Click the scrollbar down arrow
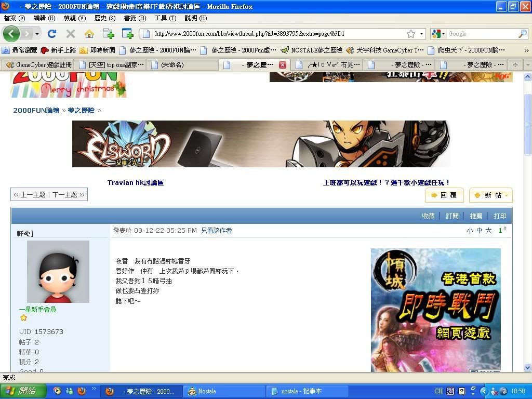 (x=528, y=367)
